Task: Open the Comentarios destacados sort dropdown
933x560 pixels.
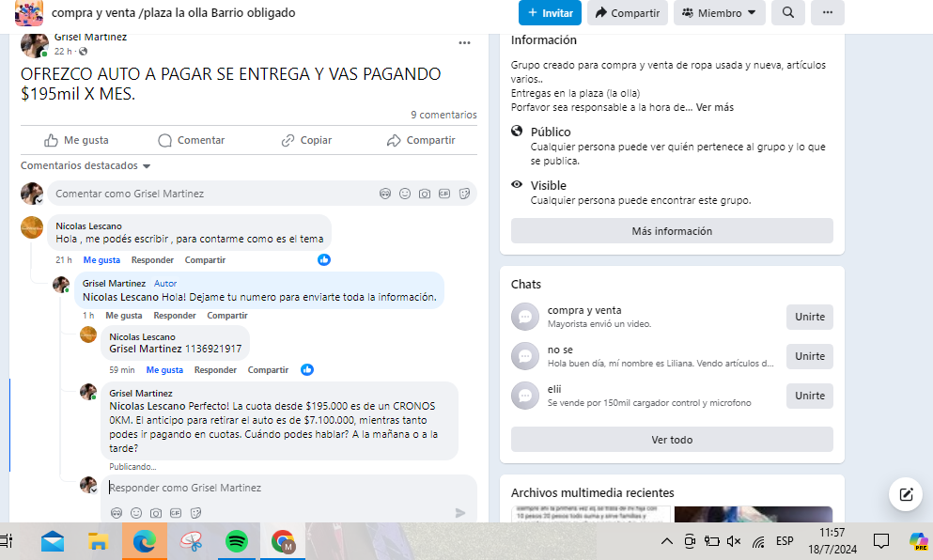Action: pos(86,166)
